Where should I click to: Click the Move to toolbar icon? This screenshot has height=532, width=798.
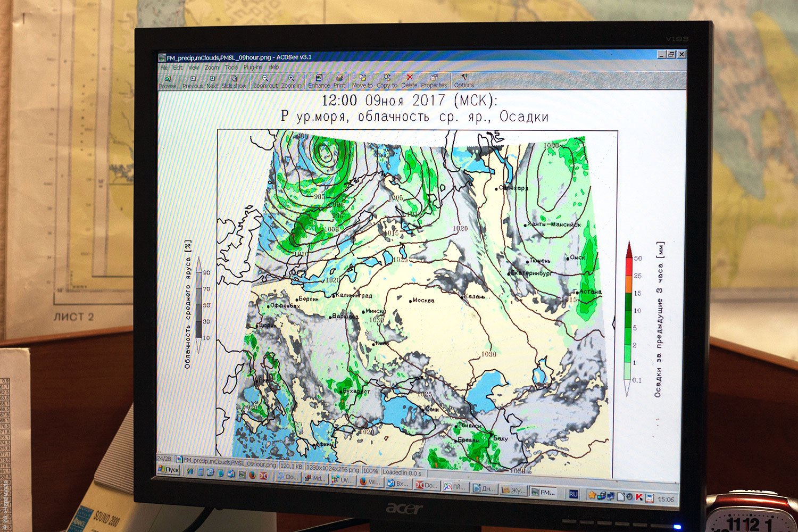(x=362, y=81)
